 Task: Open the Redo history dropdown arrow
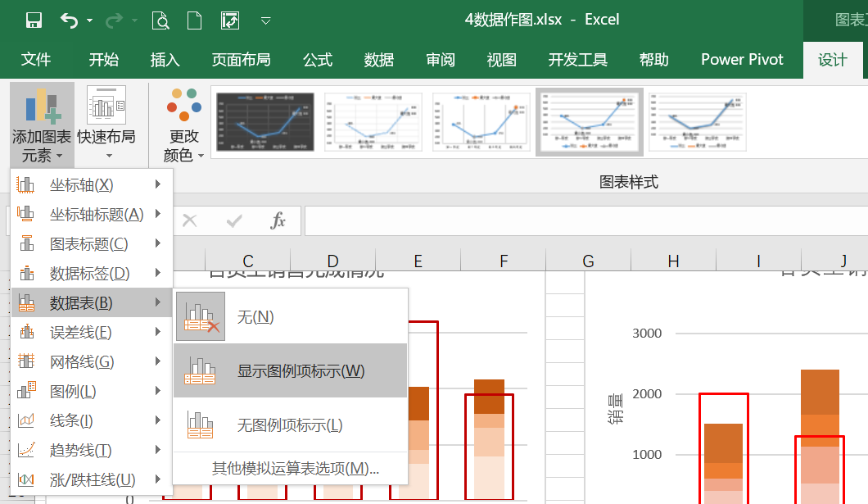point(134,21)
